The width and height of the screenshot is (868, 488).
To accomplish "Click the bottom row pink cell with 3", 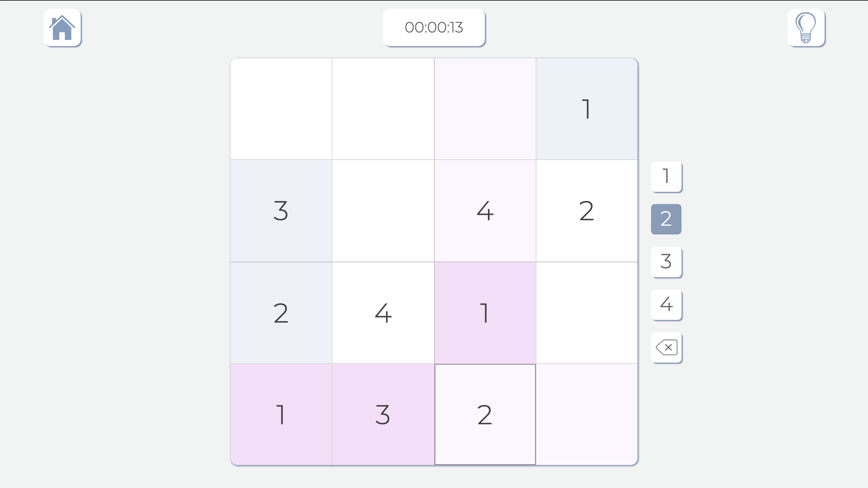I will click(382, 414).
